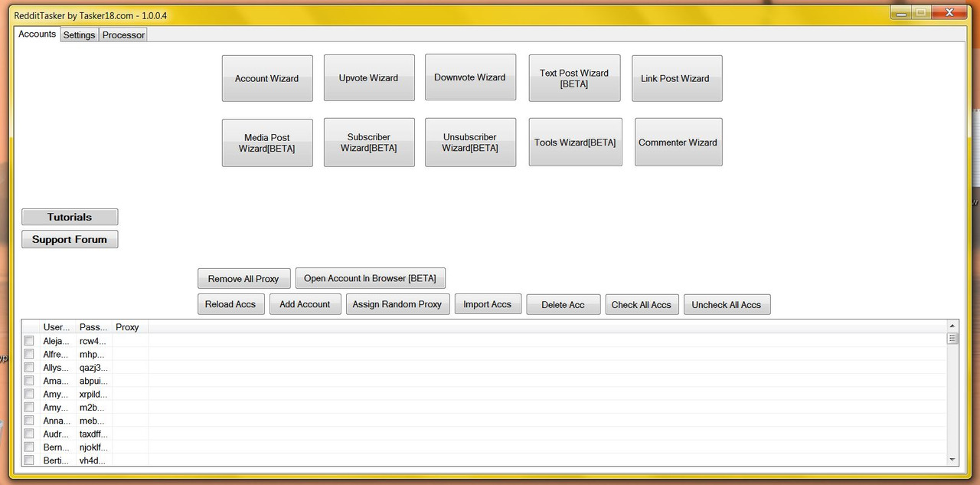Screen dimensions: 980x485
Task: Click Assign Random Proxy
Action: pyautogui.click(x=397, y=304)
